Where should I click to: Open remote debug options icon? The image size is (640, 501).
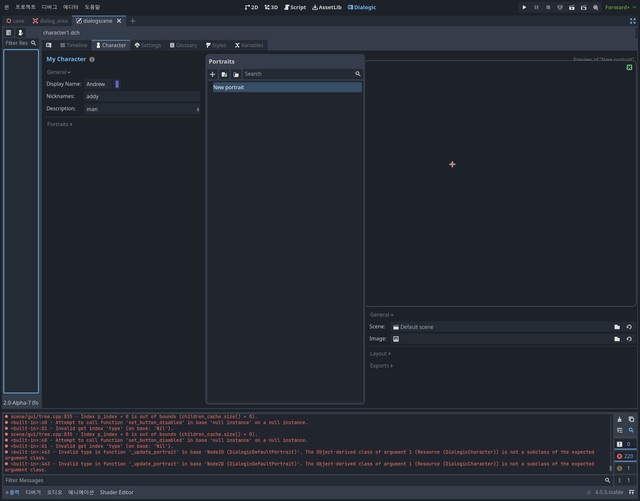tap(560, 7)
